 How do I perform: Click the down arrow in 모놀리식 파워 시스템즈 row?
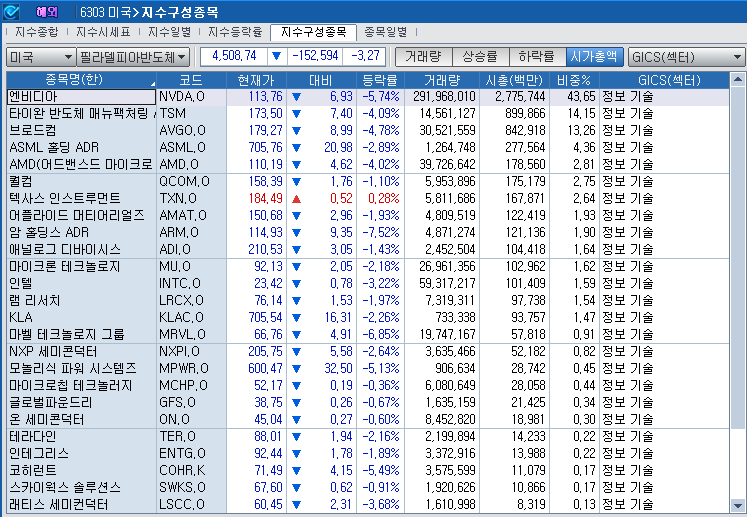click(296, 369)
